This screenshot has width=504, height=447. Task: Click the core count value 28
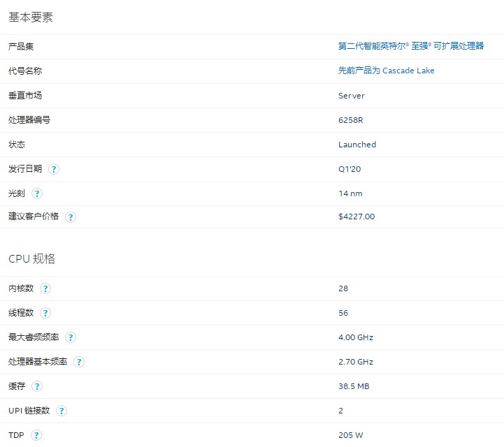(x=343, y=288)
